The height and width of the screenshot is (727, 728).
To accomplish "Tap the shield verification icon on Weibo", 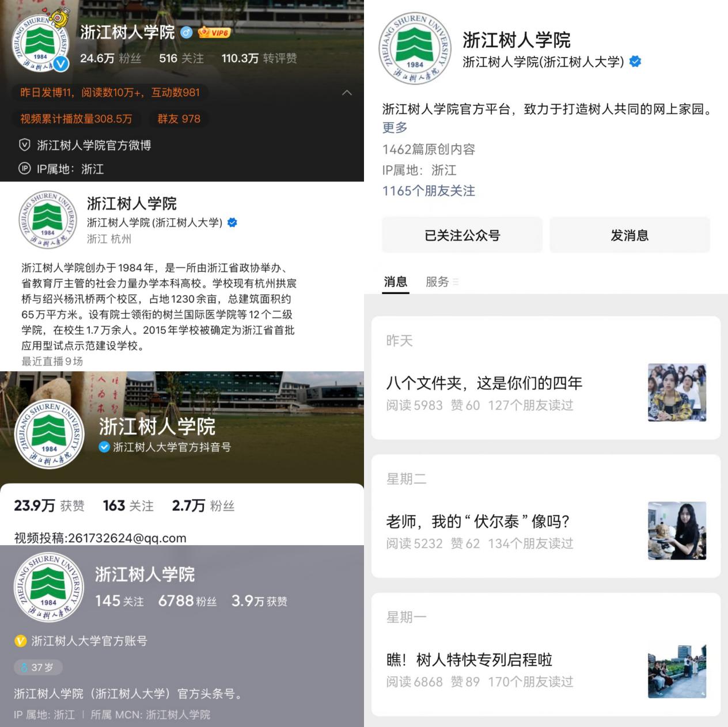I will click(x=25, y=145).
